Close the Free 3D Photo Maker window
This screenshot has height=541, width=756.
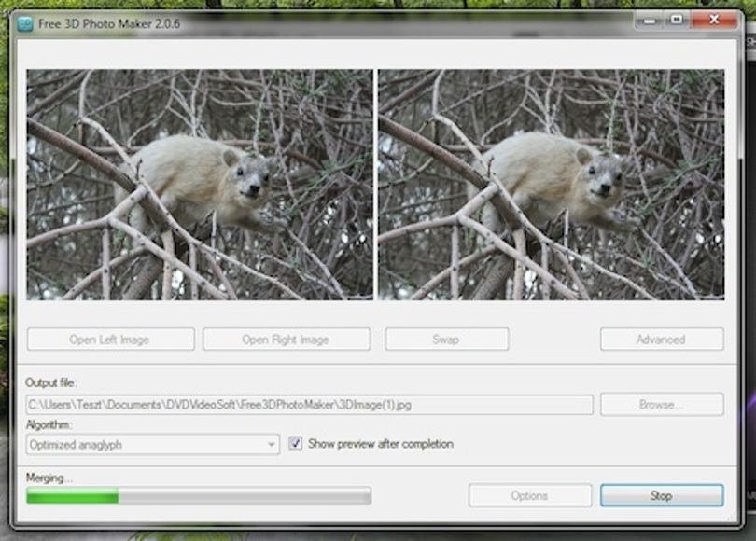(x=714, y=20)
